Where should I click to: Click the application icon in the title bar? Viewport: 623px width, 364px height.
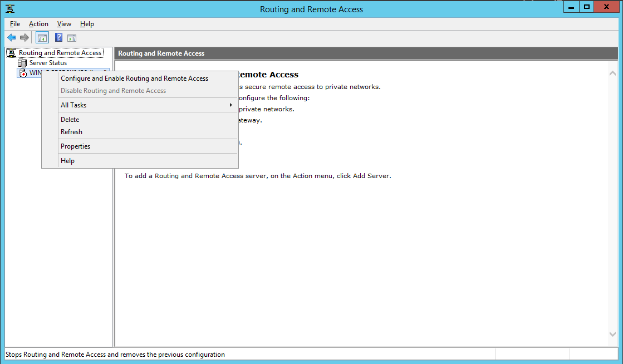point(10,9)
